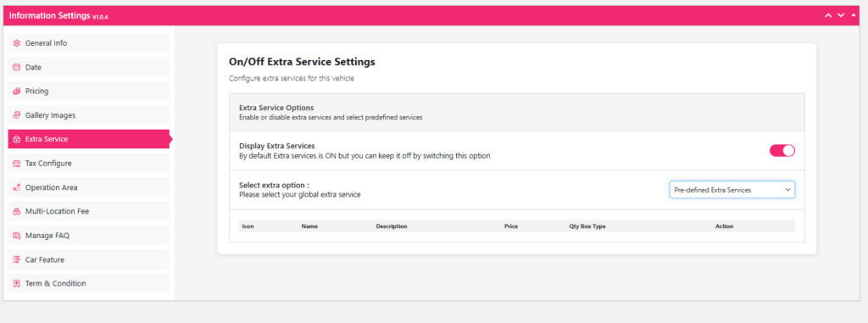Click the On/Off Extra Service Settings heading
The height and width of the screenshot is (323, 868).
[302, 62]
